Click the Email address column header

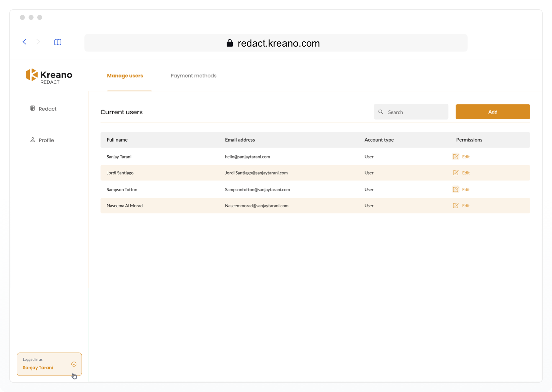(x=240, y=140)
